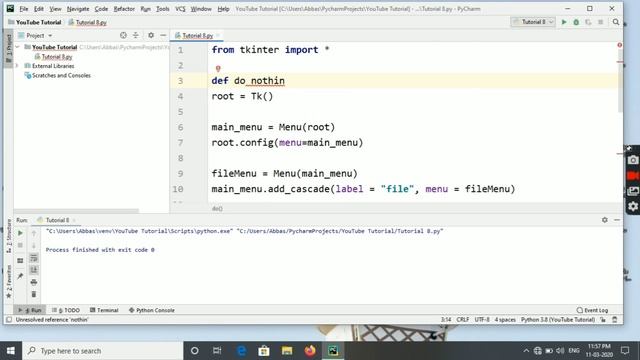Click the camera icon on right overlay
640x360 pixels.
coord(633,160)
